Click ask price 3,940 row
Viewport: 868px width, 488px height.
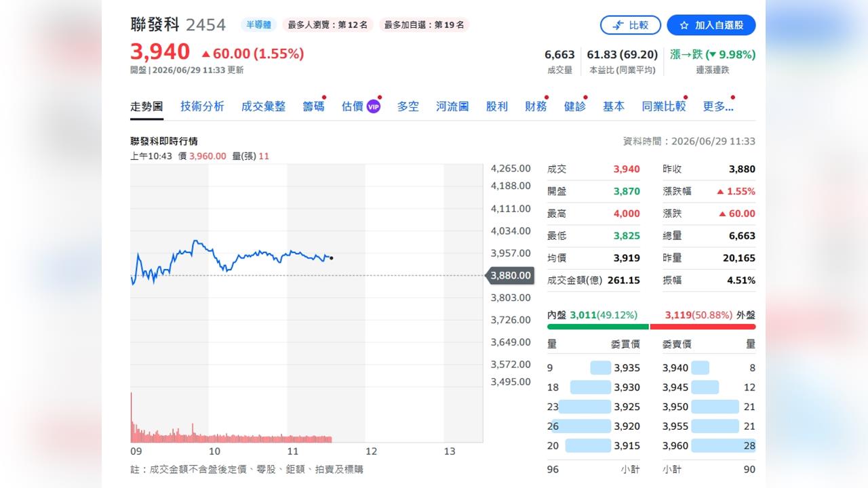tap(709, 368)
